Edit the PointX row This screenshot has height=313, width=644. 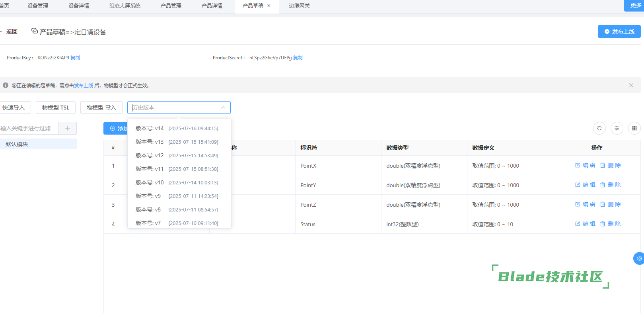click(x=585, y=165)
